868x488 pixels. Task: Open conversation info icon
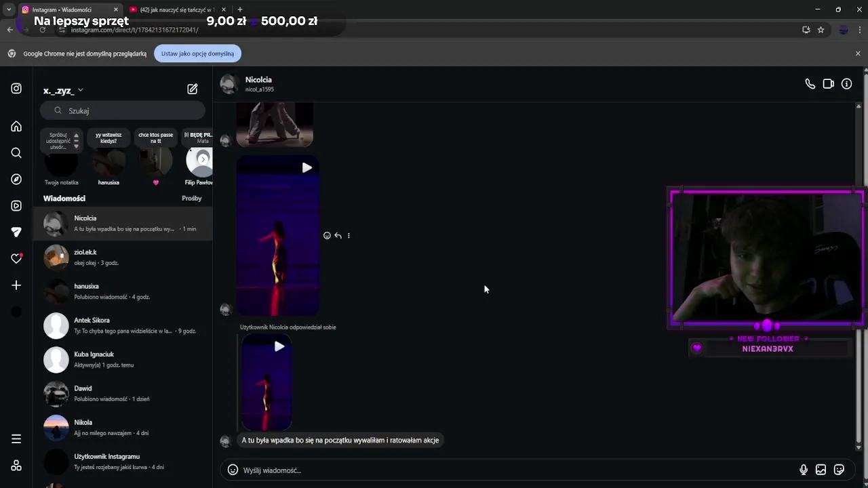pos(846,84)
